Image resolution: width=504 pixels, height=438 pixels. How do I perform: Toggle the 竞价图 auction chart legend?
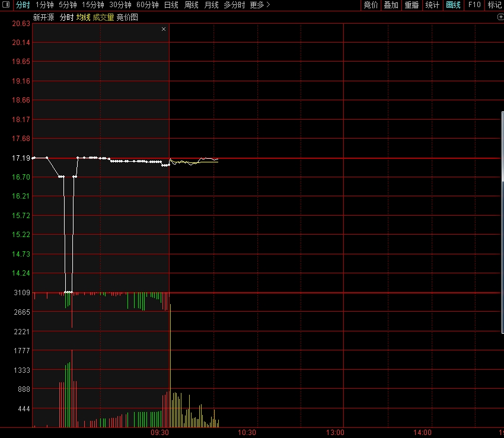tap(127, 17)
